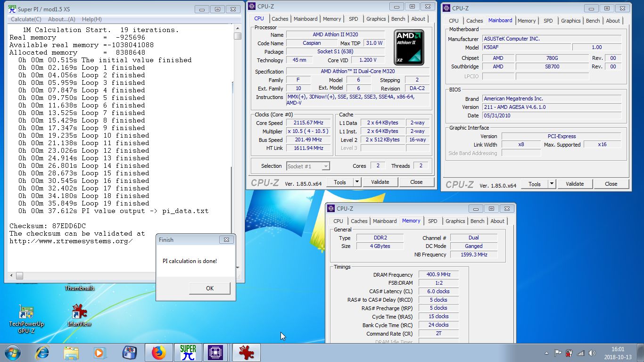Click the DRAM Frequency value 400.9 MHz

click(x=438, y=274)
